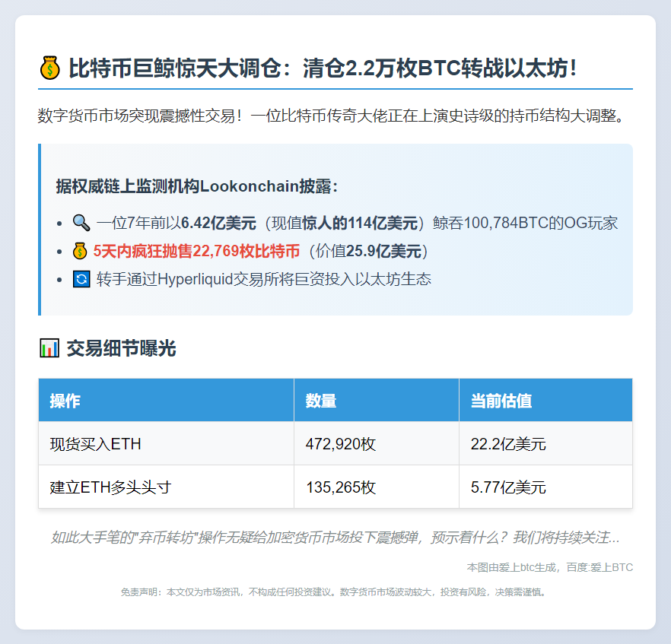Click the Hyperliquid mention in the third bullet
This screenshot has height=644, width=671.
click(197, 279)
